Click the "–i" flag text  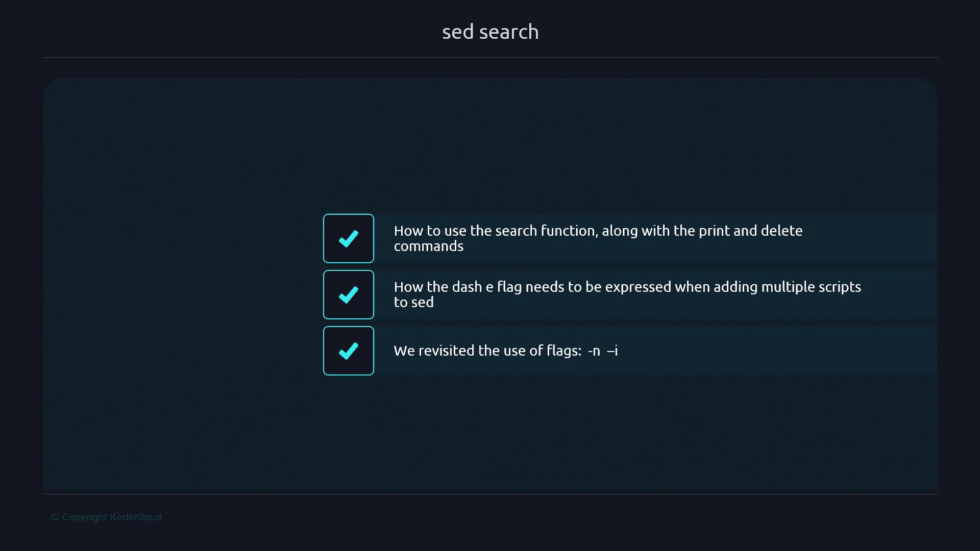(x=612, y=350)
